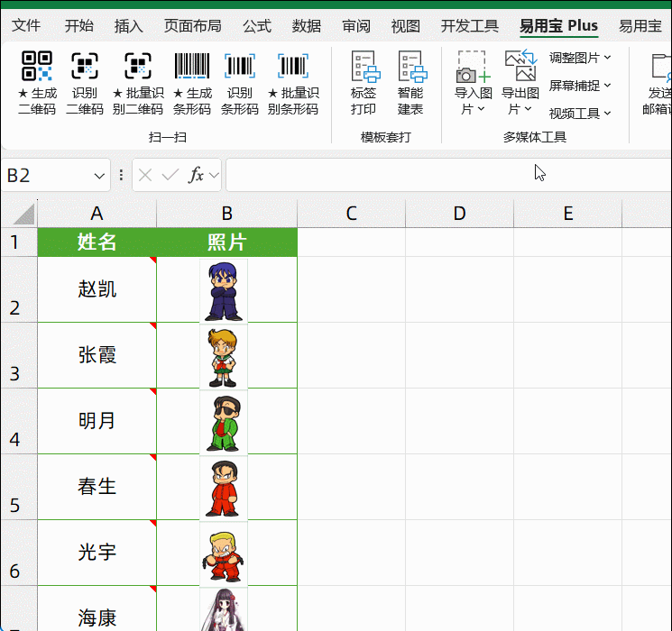Click the Select All corner triangle
Viewport: 672px width, 631px height.
point(23,214)
